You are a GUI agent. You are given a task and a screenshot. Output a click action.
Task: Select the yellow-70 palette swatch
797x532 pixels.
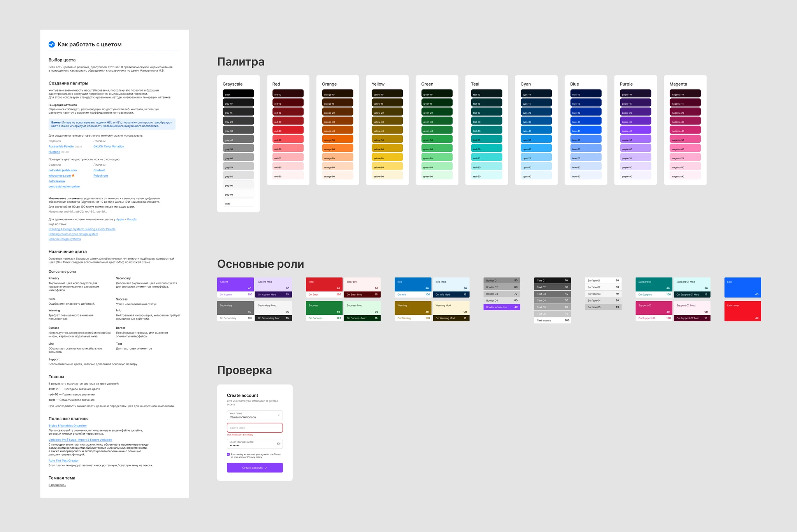click(x=387, y=157)
